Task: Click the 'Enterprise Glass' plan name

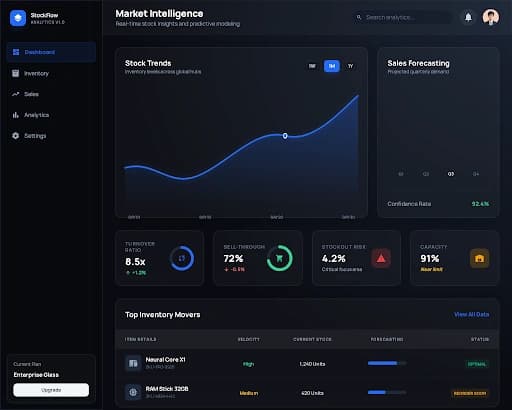Action: (x=36, y=375)
